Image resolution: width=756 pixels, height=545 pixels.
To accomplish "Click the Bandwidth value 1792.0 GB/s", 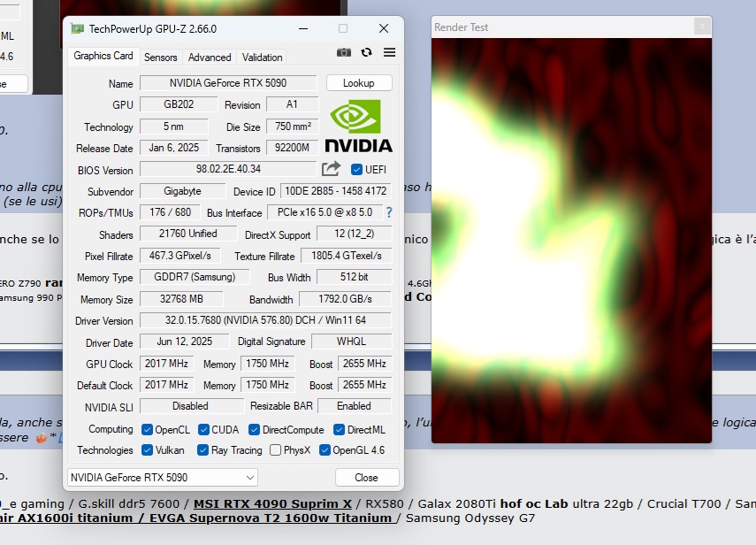I will point(345,299).
